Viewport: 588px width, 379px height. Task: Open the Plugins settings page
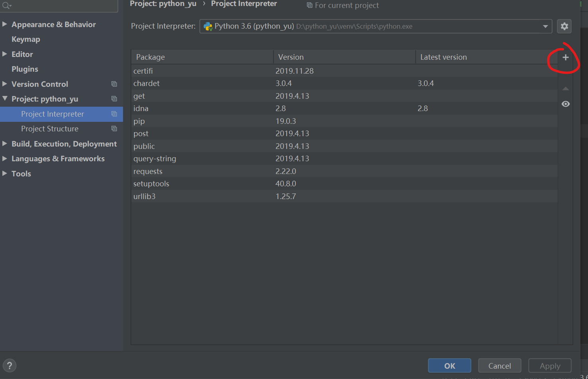[x=25, y=69]
